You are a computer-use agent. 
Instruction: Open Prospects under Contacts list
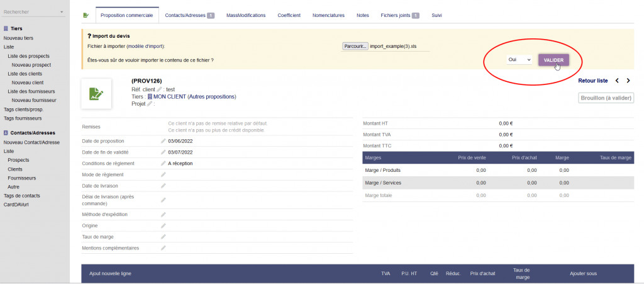(x=18, y=160)
